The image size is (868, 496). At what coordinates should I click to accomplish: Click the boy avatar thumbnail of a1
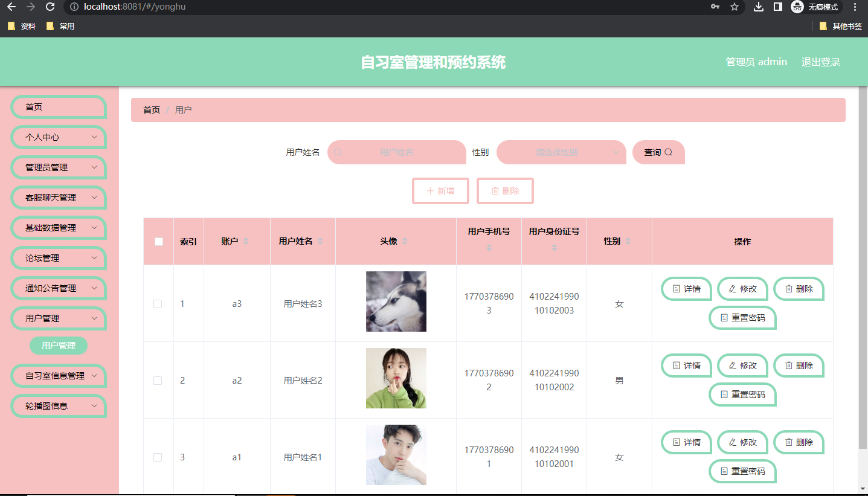click(x=396, y=455)
